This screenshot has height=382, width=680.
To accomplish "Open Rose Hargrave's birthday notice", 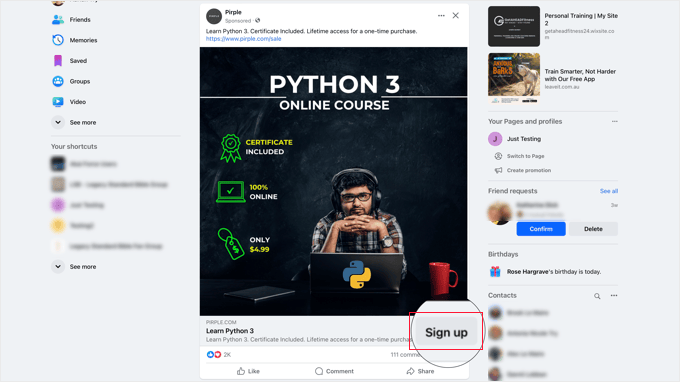I will (x=554, y=271).
